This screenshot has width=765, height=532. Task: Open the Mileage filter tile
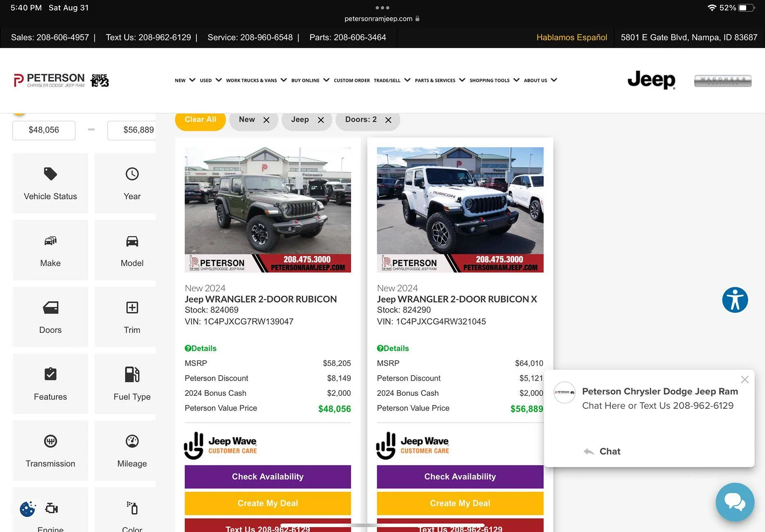click(x=125, y=450)
